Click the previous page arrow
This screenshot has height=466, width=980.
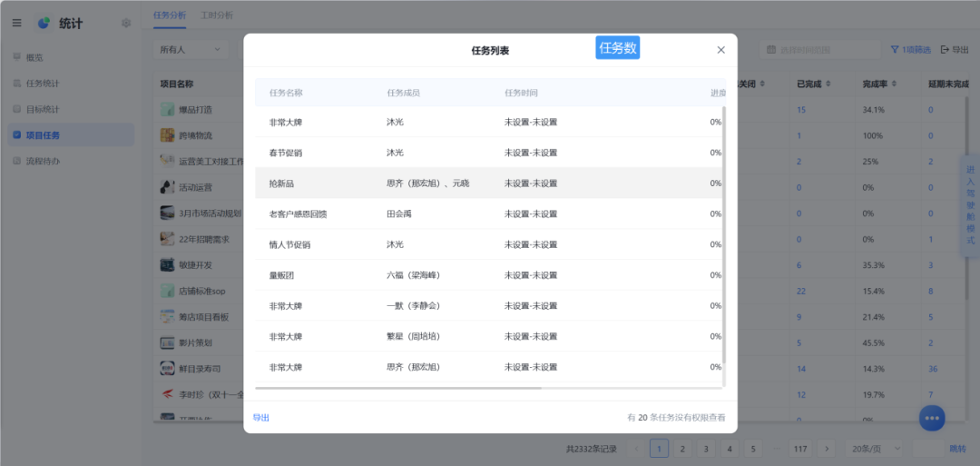coord(636,448)
